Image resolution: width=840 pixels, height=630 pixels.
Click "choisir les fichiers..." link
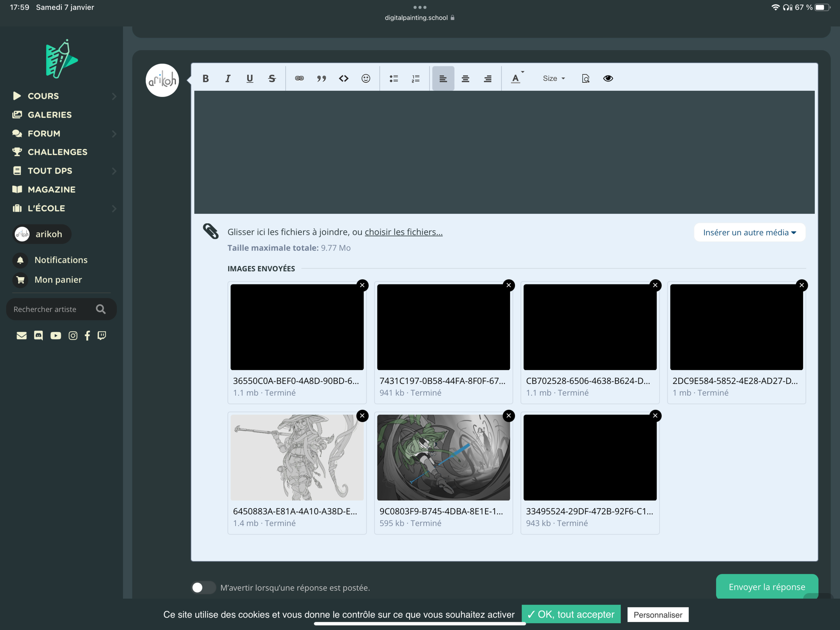coord(403,232)
